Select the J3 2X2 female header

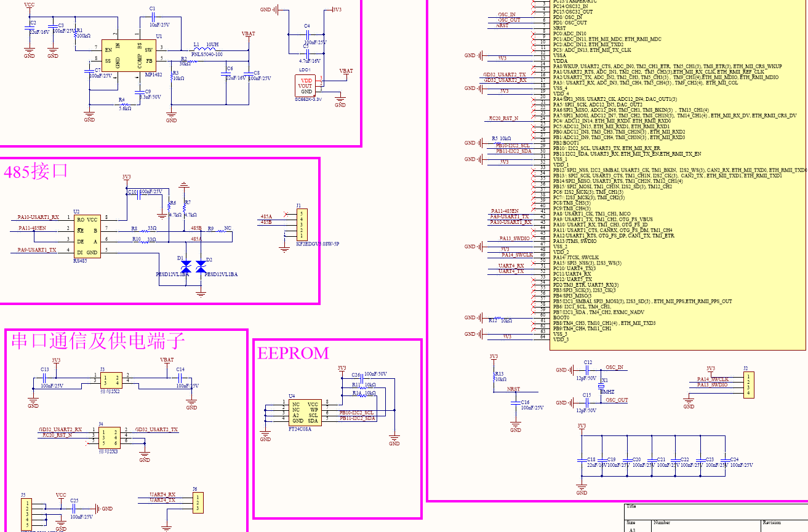112,379
